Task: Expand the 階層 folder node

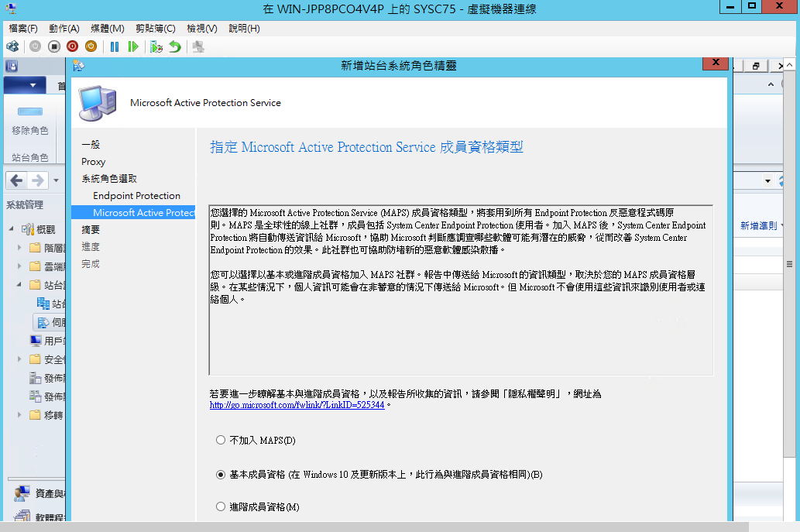Action: click(x=19, y=247)
